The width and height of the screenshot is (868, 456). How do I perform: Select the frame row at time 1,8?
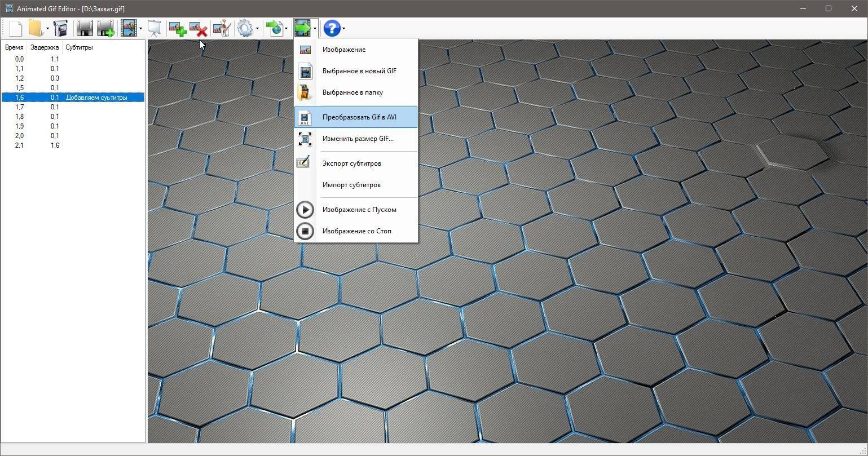point(73,117)
